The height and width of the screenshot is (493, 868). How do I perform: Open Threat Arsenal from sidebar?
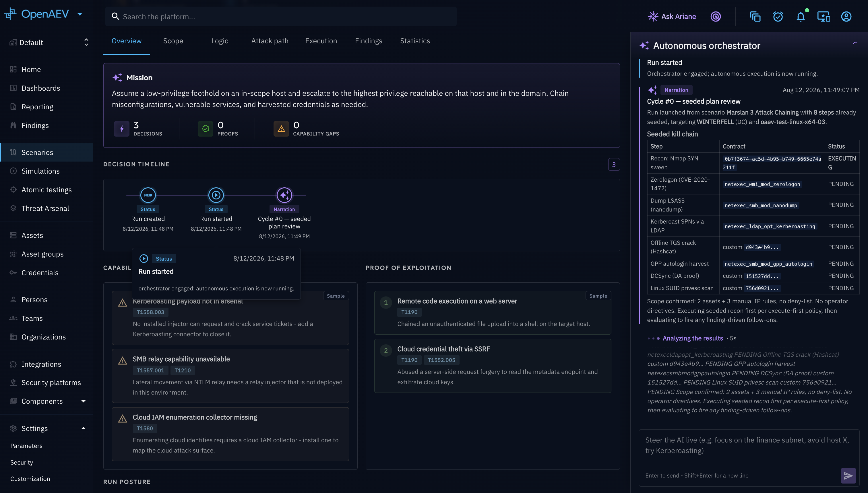click(46, 208)
